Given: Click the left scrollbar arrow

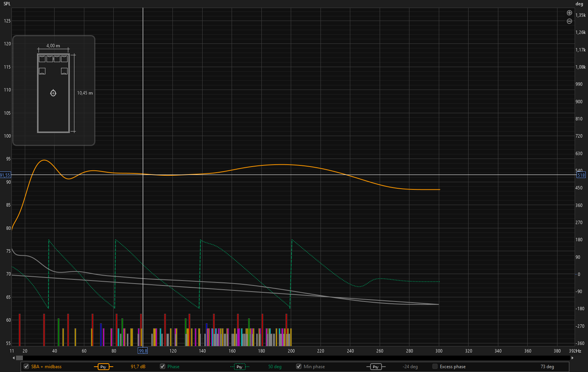Looking at the screenshot, I should click(14, 358).
